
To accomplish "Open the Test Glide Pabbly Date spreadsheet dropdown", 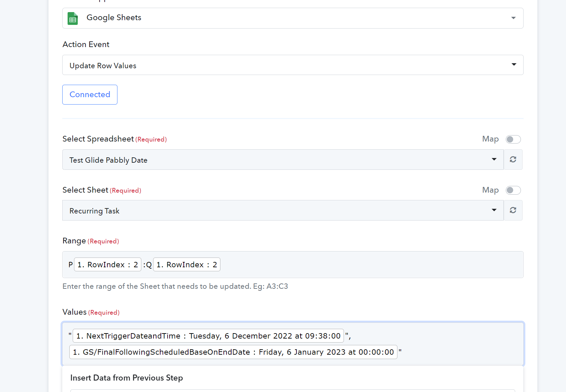I will click(x=283, y=159).
